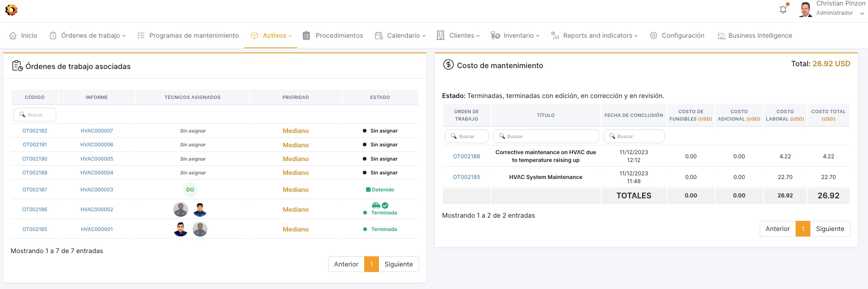868x289 pixels.
Task: Click the Business Intelligence chart icon
Action: pos(721,35)
